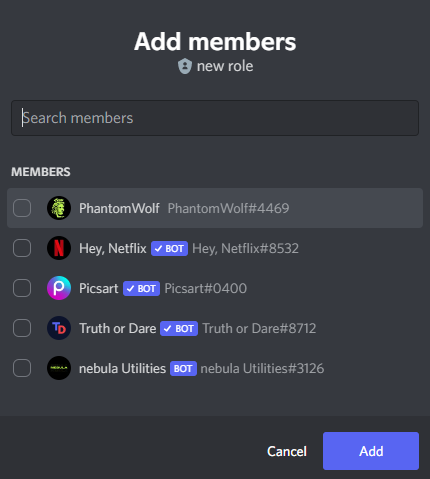430x479 pixels.
Task: Cancel adding members
Action: (287, 451)
